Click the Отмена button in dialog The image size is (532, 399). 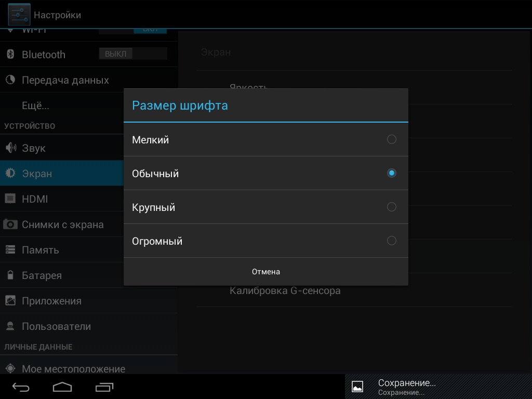tap(265, 272)
